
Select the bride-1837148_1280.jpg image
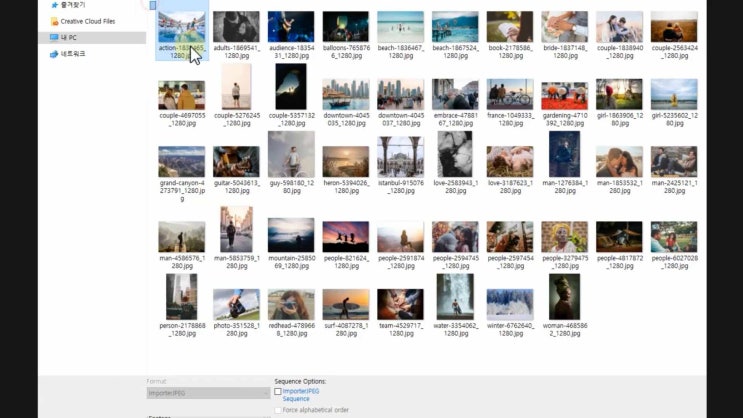(564, 27)
